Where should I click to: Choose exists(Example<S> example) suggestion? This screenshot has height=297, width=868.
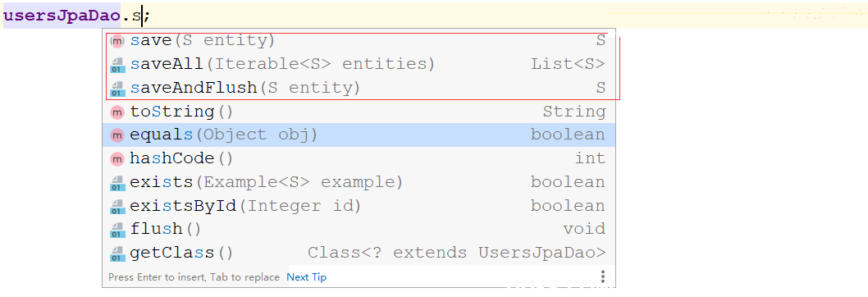click(359, 182)
